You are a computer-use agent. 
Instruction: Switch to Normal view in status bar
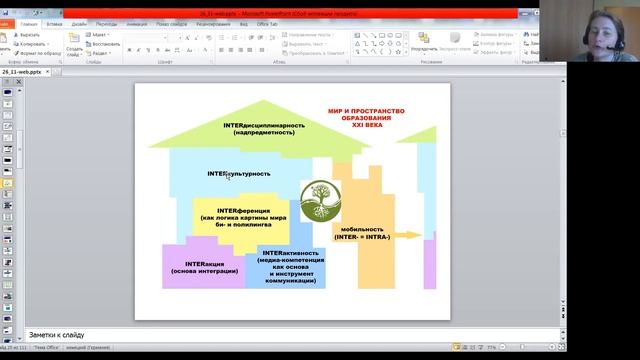[456, 347]
